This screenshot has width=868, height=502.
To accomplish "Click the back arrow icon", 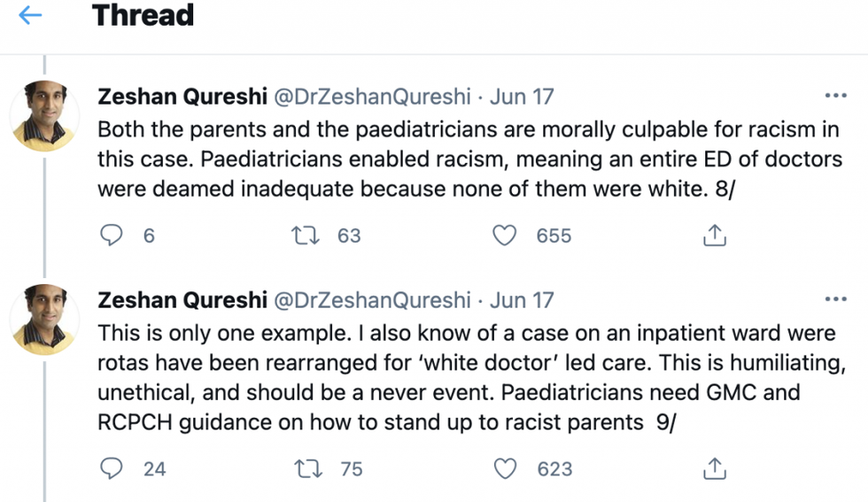I will [x=30, y=16].
